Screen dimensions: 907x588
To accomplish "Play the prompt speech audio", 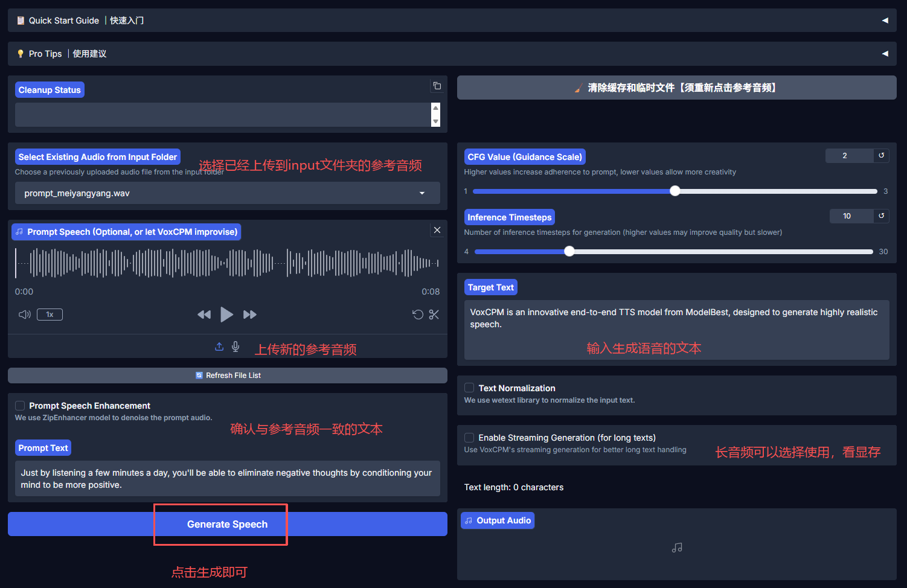I will click(x=226, y=315).
